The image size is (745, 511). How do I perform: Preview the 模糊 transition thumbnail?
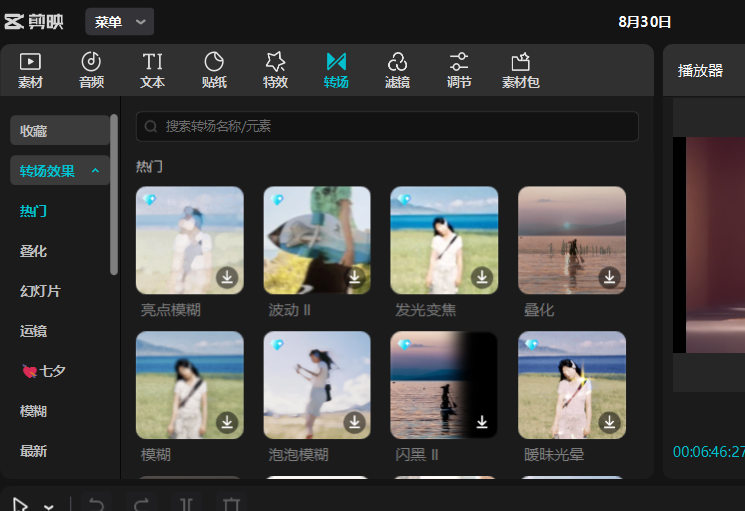point(190,385)
